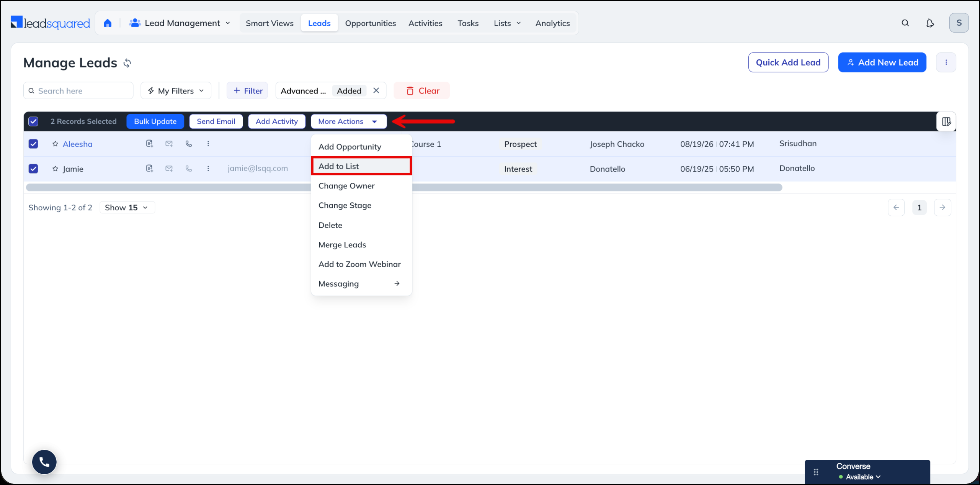980x485 pixels.
Task: Open row actions menu for Jamie
Action: click(208, 169)
